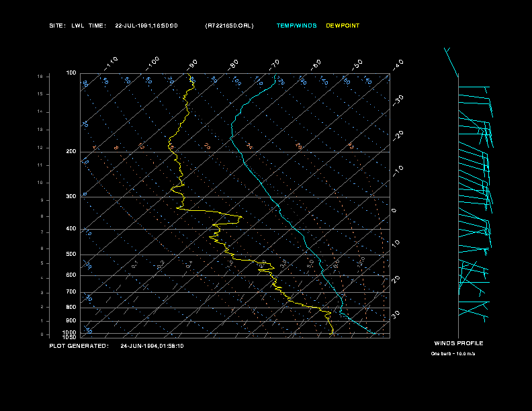Click the yellow "DEWPOINT" legend label

[343, 26]
